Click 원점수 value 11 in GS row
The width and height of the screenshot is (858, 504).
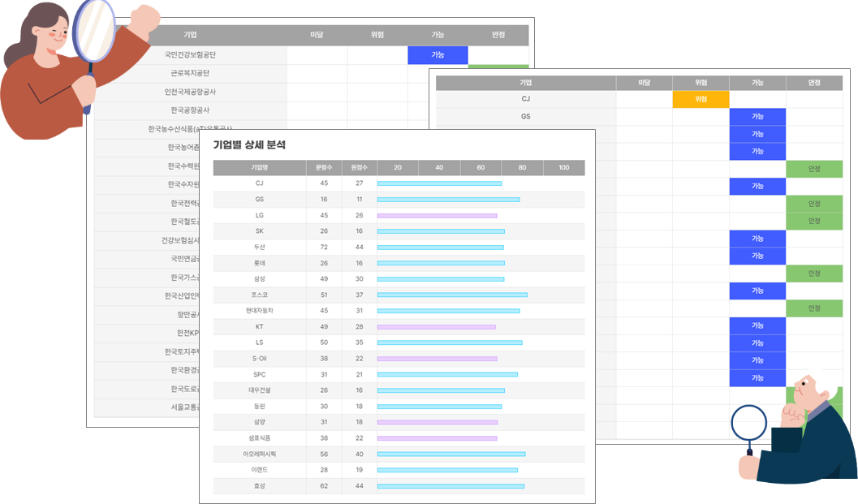click(359, 199)
